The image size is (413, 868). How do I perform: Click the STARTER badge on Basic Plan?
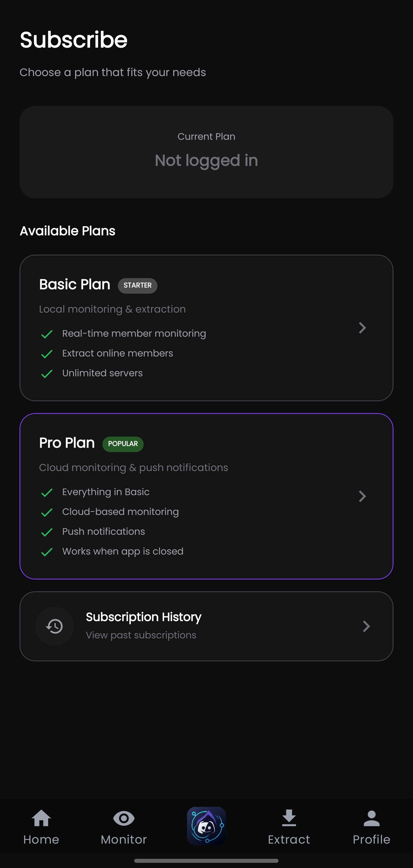point(138,285)
